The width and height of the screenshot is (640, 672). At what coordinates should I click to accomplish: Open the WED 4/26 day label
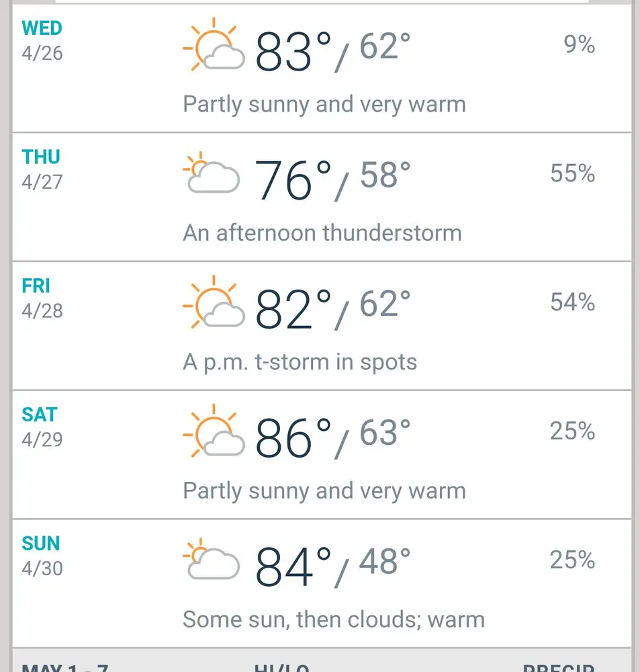(42, 41)
